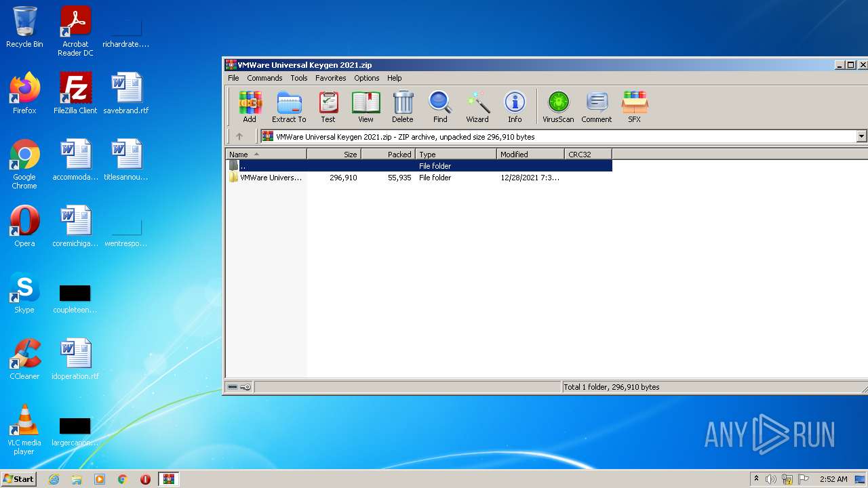Click the volume speaker tray icon
The image size is (868, 488).
coord(771,479)
